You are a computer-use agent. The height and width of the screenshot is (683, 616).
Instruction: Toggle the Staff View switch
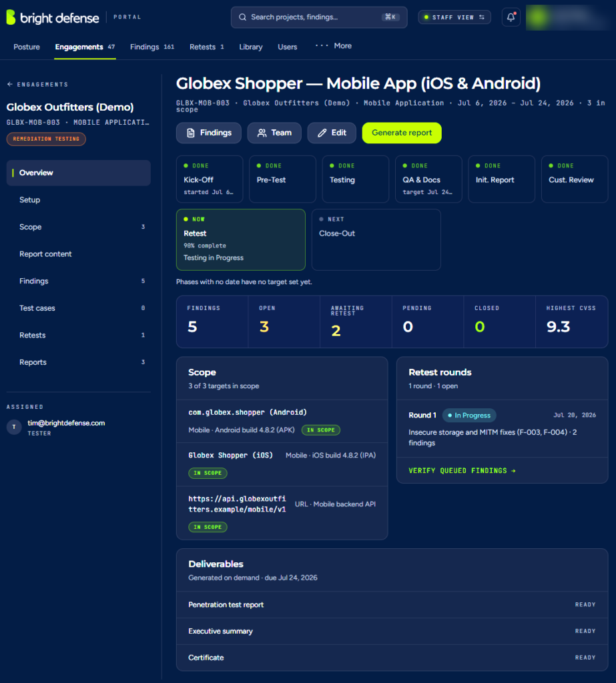pyautogui.click(x=454, y=17)
